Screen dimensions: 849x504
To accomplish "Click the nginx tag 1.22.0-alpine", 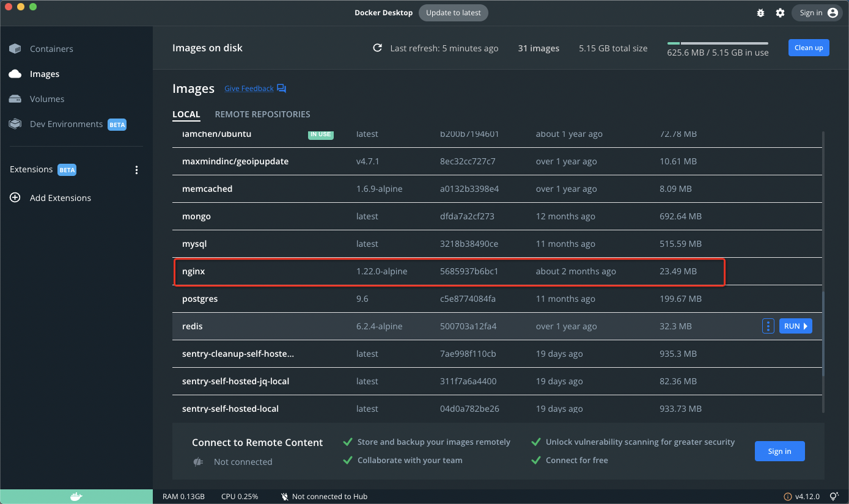I will coord(382,271).
